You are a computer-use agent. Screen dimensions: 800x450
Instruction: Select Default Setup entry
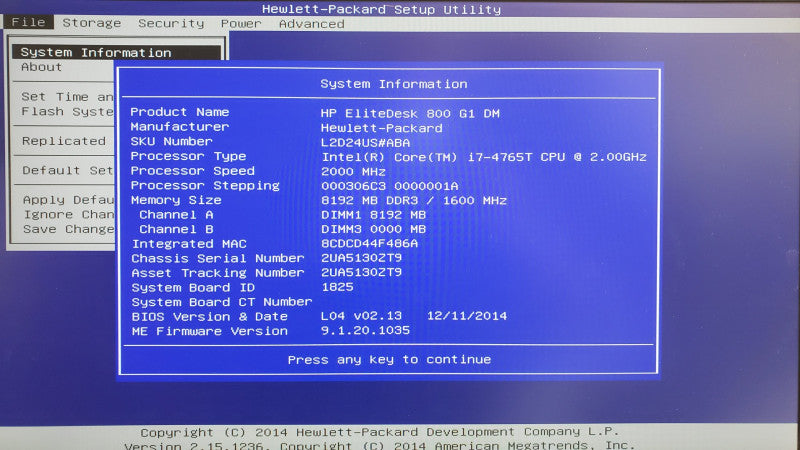[x=68, y=170]
